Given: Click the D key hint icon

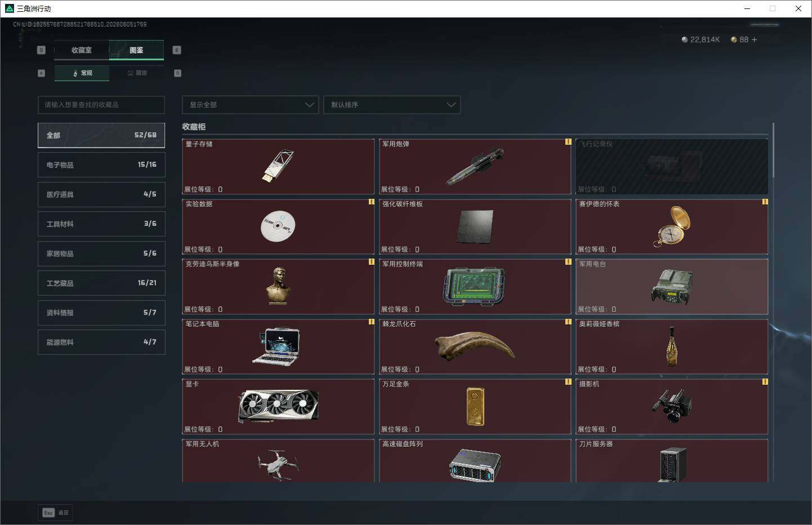Looking at the screenshot, I should click(x=177, y=73).
